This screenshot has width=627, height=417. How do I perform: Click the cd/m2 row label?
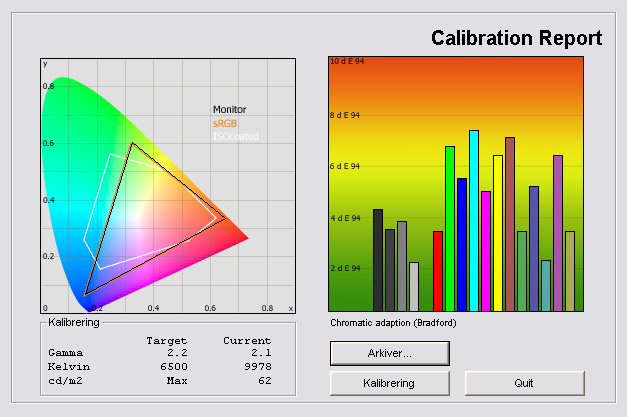point(65,381)
